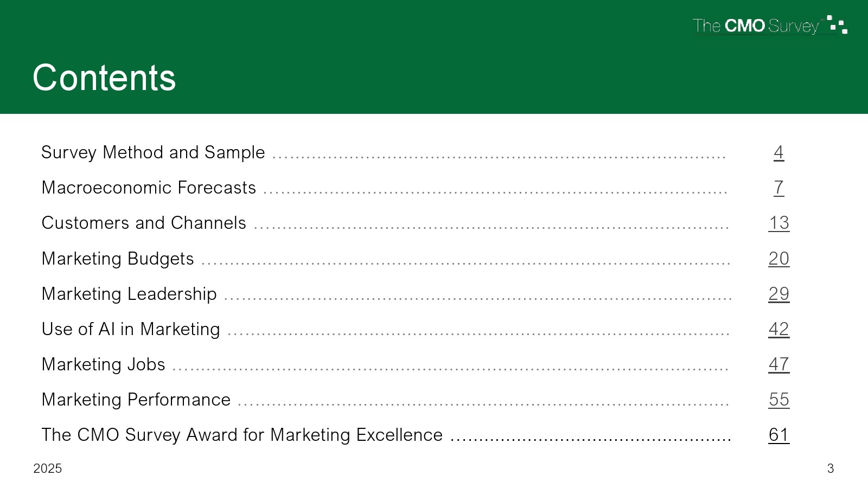Open page 20 for Marketing Budgets

pyautogui.click(x=778, y=259)
